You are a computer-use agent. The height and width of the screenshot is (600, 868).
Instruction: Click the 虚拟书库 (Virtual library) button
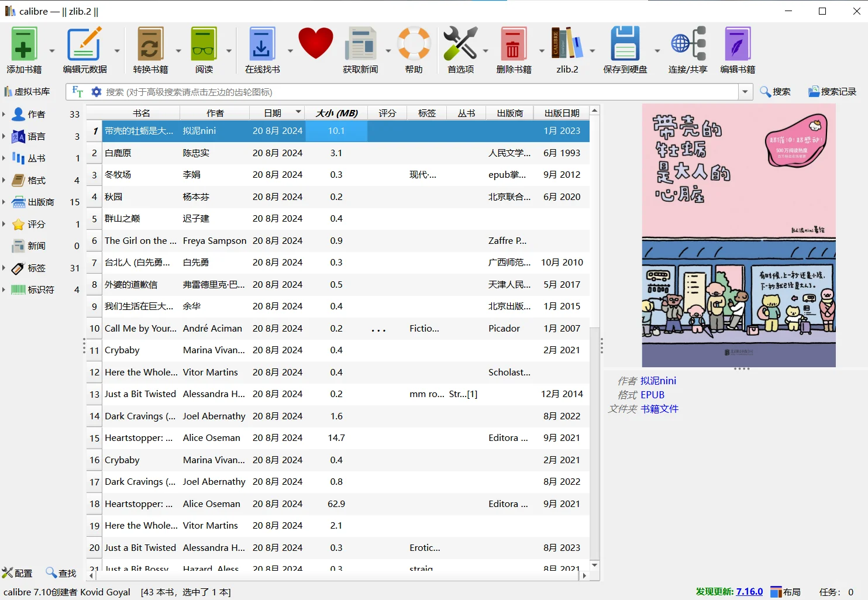point(27,92)
